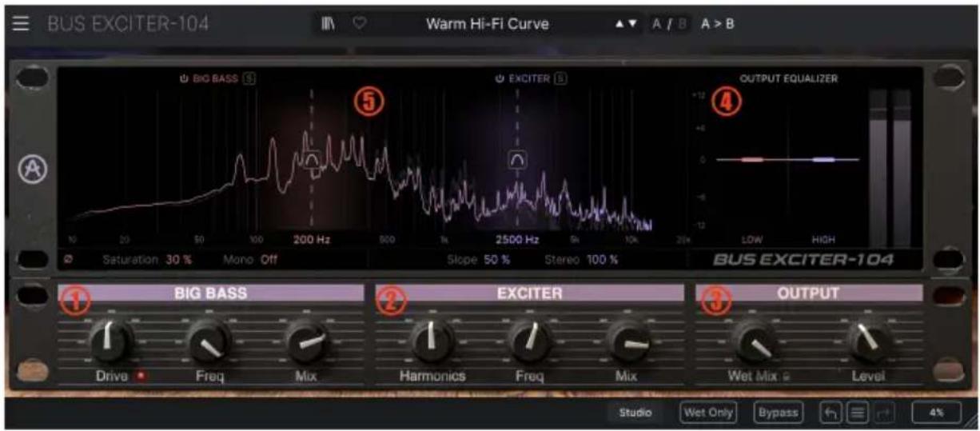Open the preset library browser icon
Image resolution: width=980 pixels, height=431 pixels.
tap(329, 24)
